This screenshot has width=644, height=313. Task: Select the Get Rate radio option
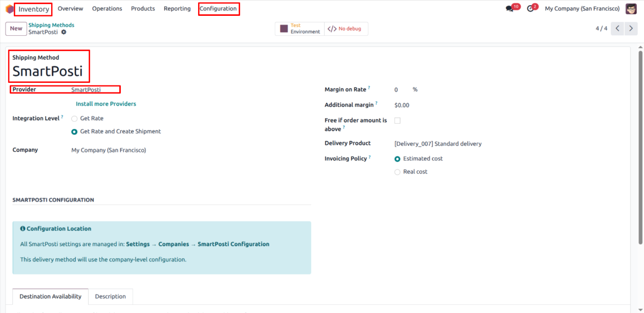click(75, 119)
